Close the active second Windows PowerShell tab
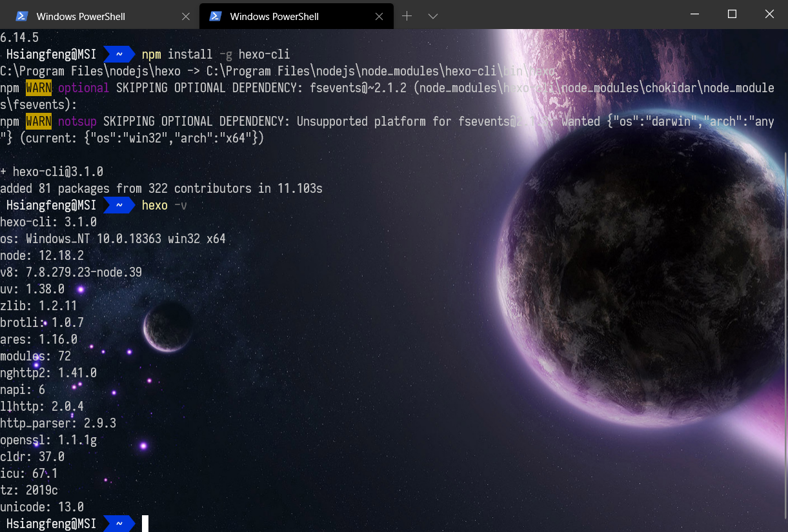Image resolution: width=788 pixels, height=532 pixels. click(379, 16)
